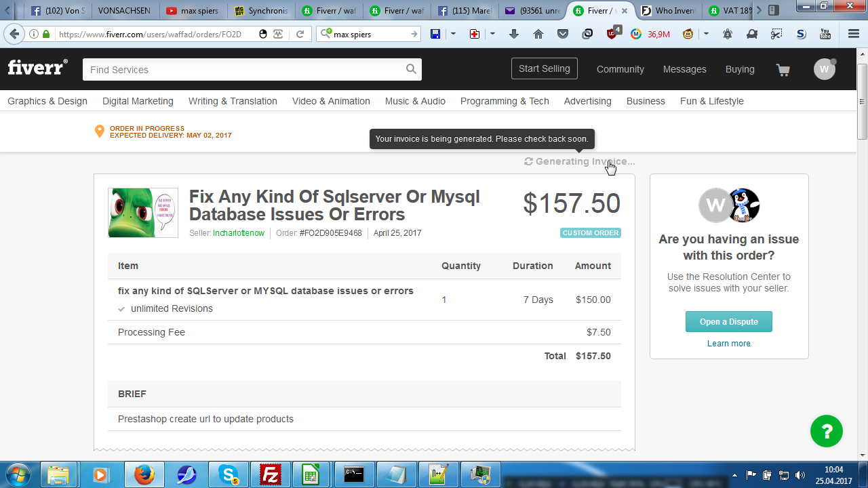Click the volume speaker tray icon
The width and height of the screenshot is (868, 488).
(800, 475)
